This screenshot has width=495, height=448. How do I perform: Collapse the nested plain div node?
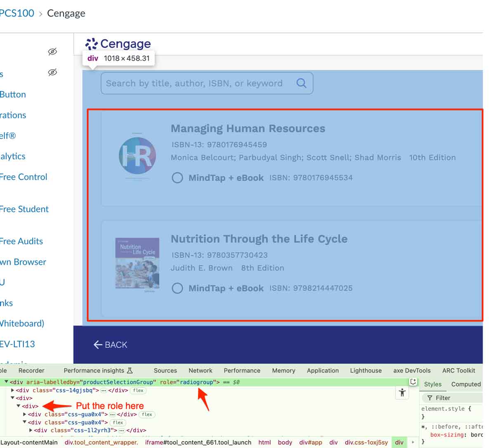click(x=19, y=406)
